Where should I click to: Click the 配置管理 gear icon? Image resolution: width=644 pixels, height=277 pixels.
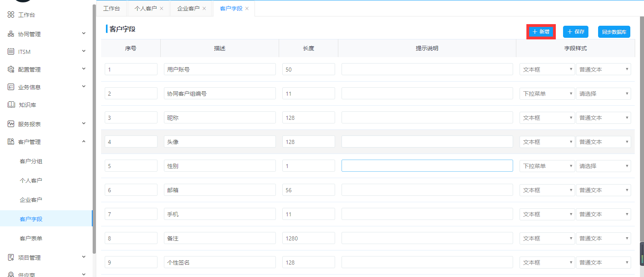11,69
